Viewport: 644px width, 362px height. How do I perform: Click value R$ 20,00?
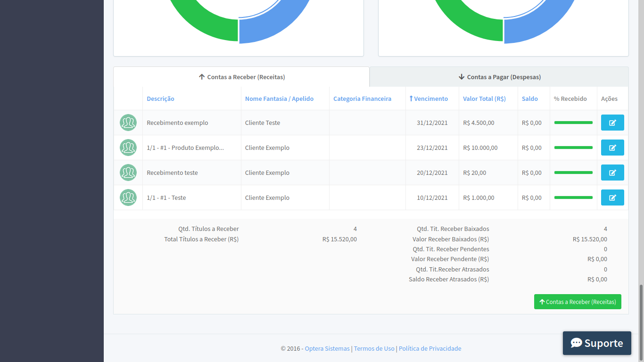(x=475, y=173)
